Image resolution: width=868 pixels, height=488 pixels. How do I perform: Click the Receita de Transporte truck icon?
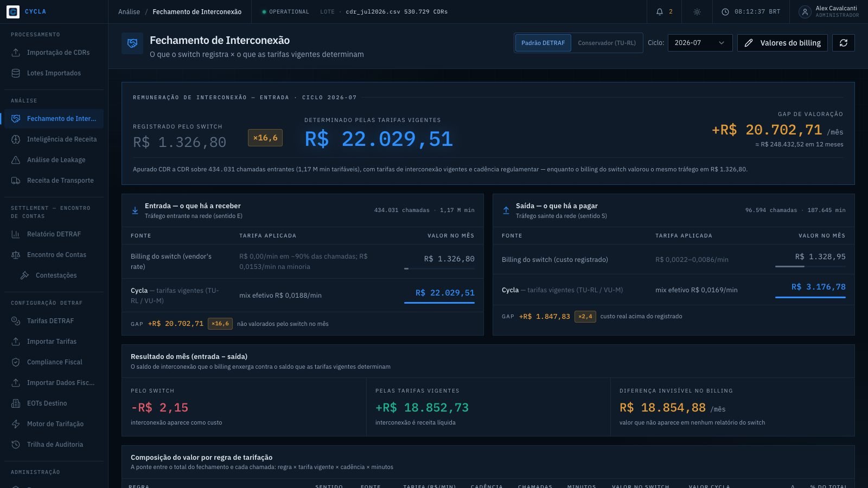[x=16, y=181]
